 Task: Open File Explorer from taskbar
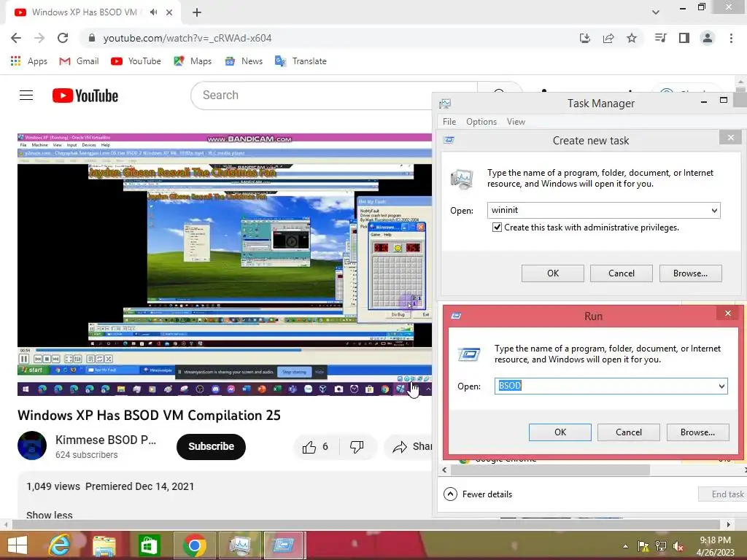click(104, 545)
